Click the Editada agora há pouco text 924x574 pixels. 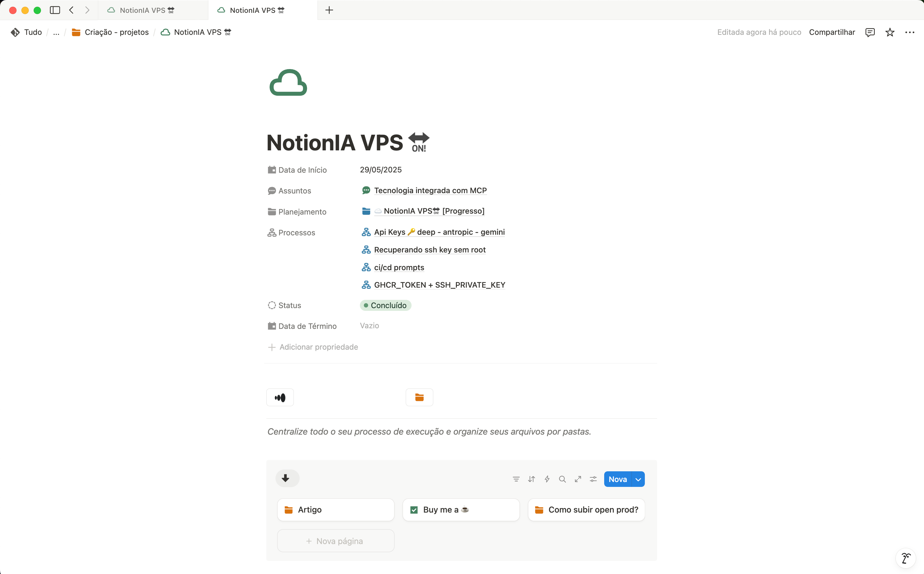click(759, 32)
